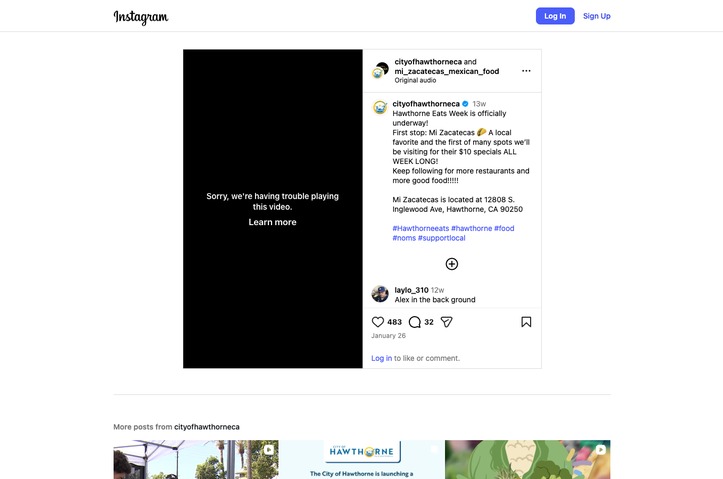
Task: Click cityofhawthorneca username in caption
Action: coord(426,104)
